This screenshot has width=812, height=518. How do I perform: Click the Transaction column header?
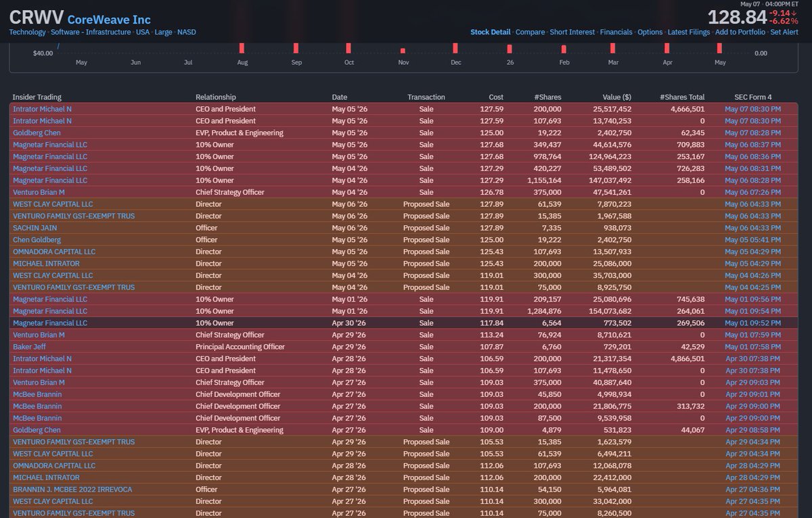tap(426, 97)
